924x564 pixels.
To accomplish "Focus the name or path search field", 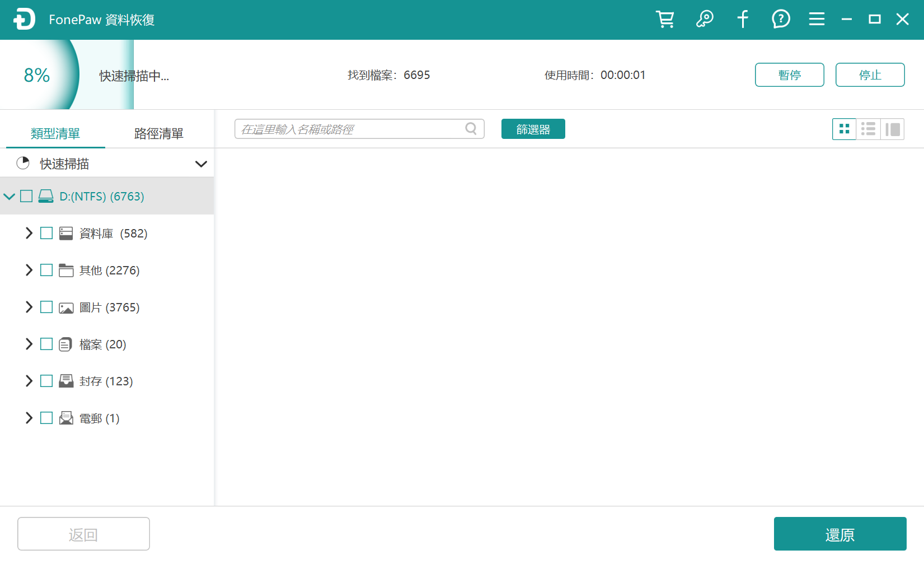I will (359, 129).
